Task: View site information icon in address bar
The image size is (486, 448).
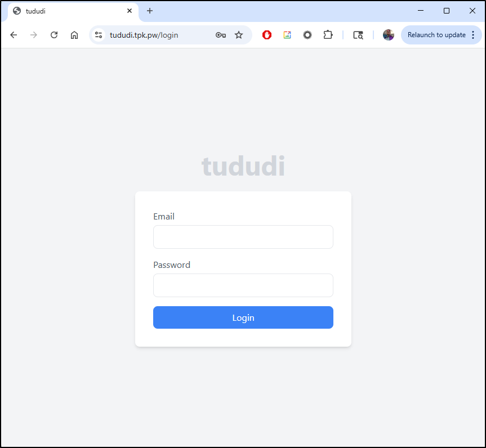Action: coord(99,35)
